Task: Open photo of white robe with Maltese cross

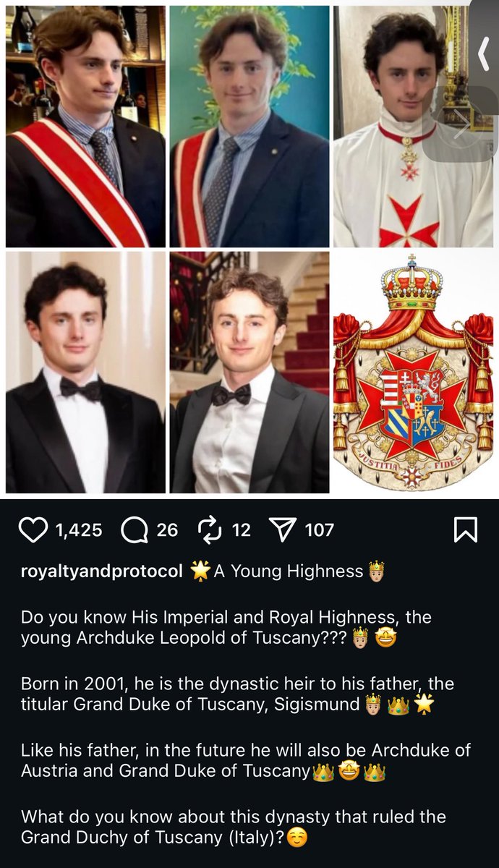Action: [414, 127]
